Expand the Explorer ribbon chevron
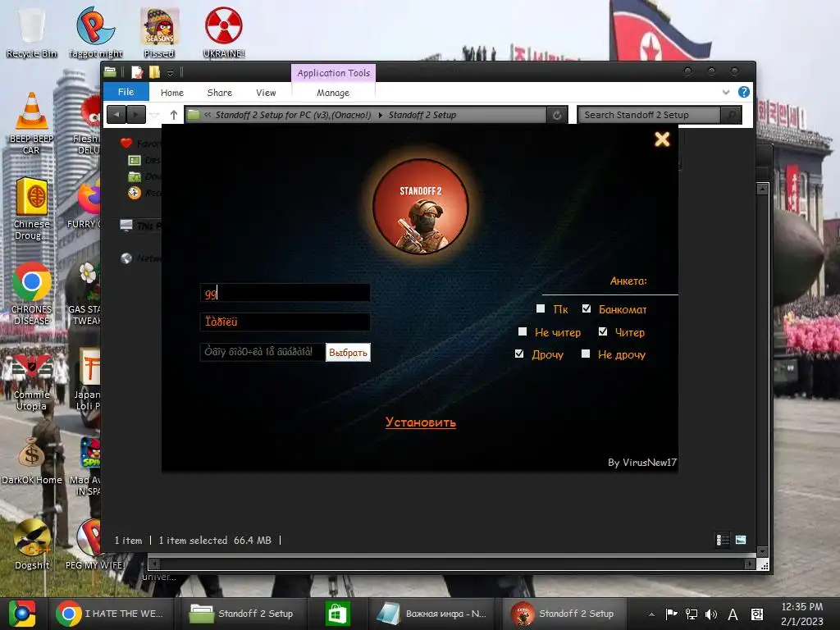 coord(726,92)
